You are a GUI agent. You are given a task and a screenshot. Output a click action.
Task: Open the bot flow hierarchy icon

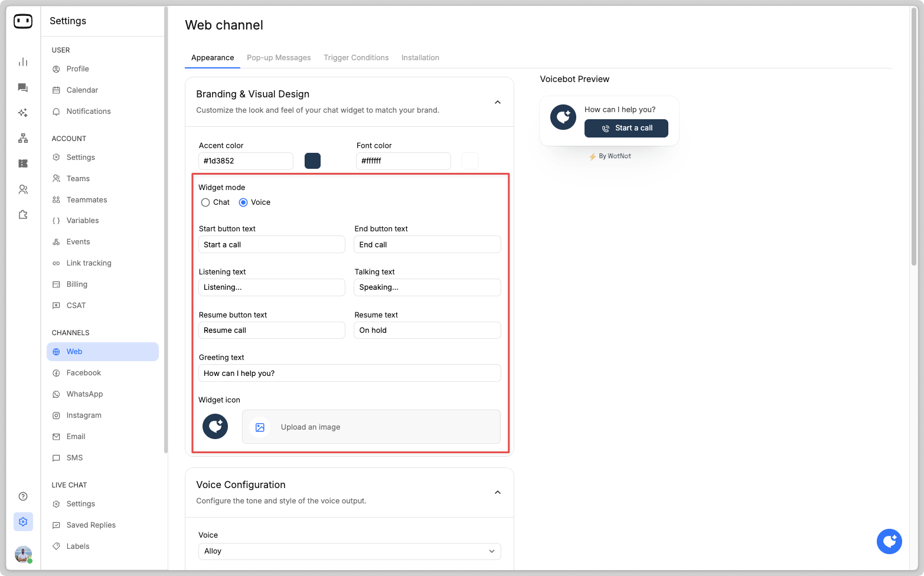pyautogui.click(x=23, y=138)
